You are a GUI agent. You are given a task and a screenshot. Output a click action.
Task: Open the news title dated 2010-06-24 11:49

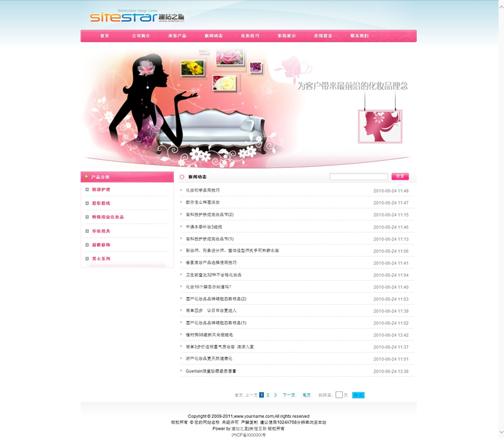click(x=202, y=190)
